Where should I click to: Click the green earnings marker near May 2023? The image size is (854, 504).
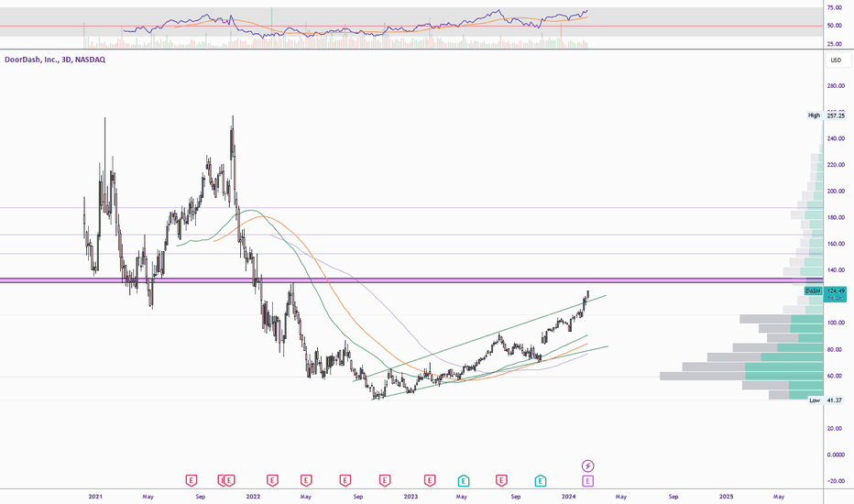point(463,480)
